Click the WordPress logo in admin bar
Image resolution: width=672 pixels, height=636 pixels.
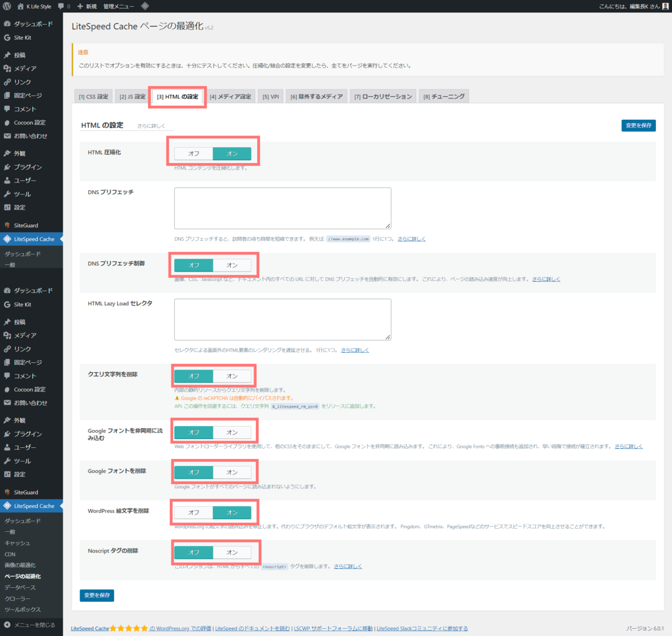click(7, 6)
